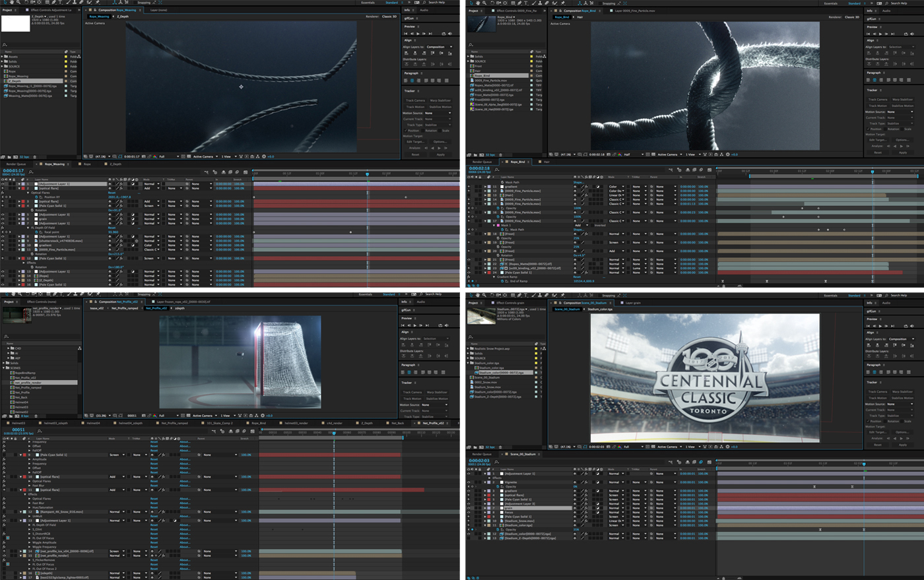Create new composition in Rope_Weaving Project panel
Viewport: 924px width, 580px height.
(x=15, y=157)
